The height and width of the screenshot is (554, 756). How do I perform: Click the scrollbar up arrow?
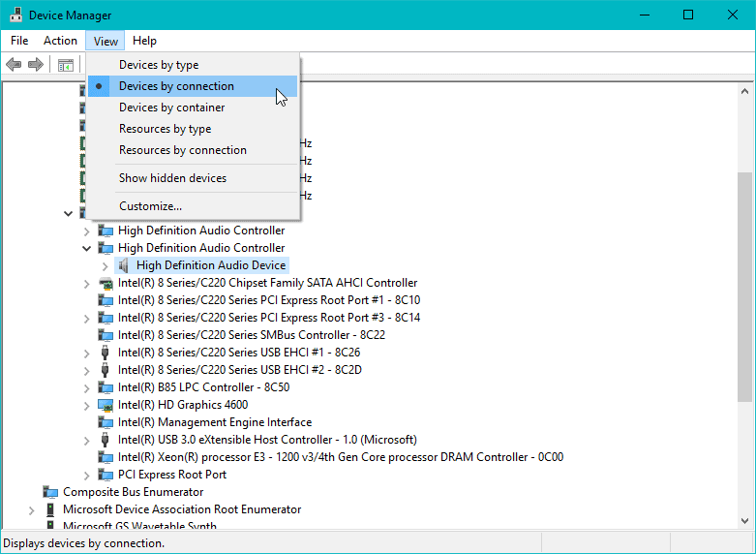pos(744,91)
